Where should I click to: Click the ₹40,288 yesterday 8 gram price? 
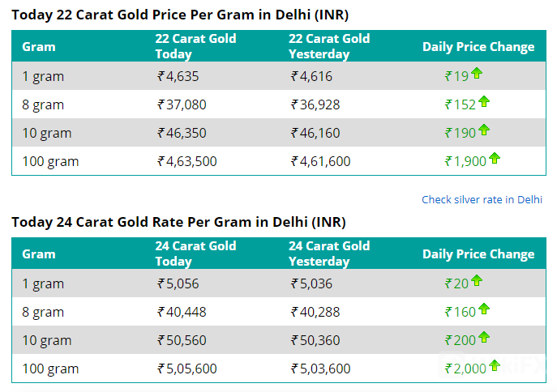tap(315, 312)
